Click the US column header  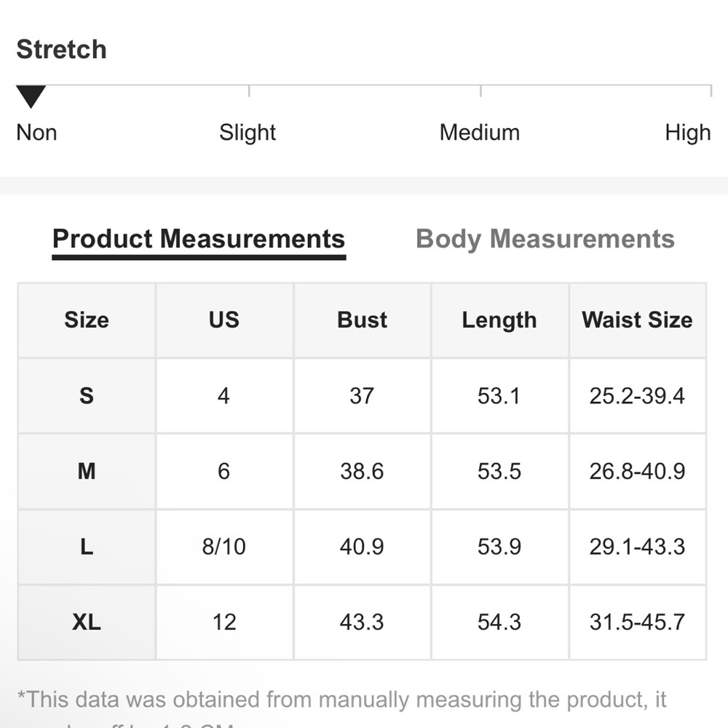pos(224,320)
